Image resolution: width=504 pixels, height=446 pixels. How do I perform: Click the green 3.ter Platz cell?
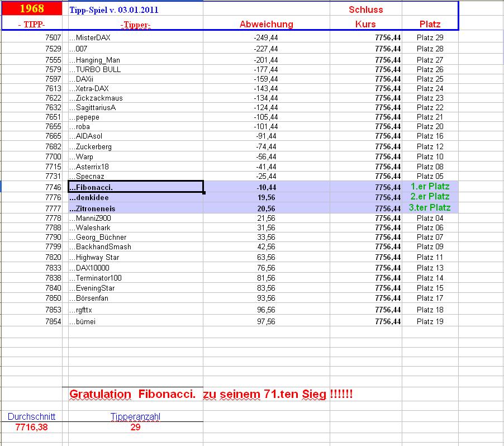tap(430, 208)
